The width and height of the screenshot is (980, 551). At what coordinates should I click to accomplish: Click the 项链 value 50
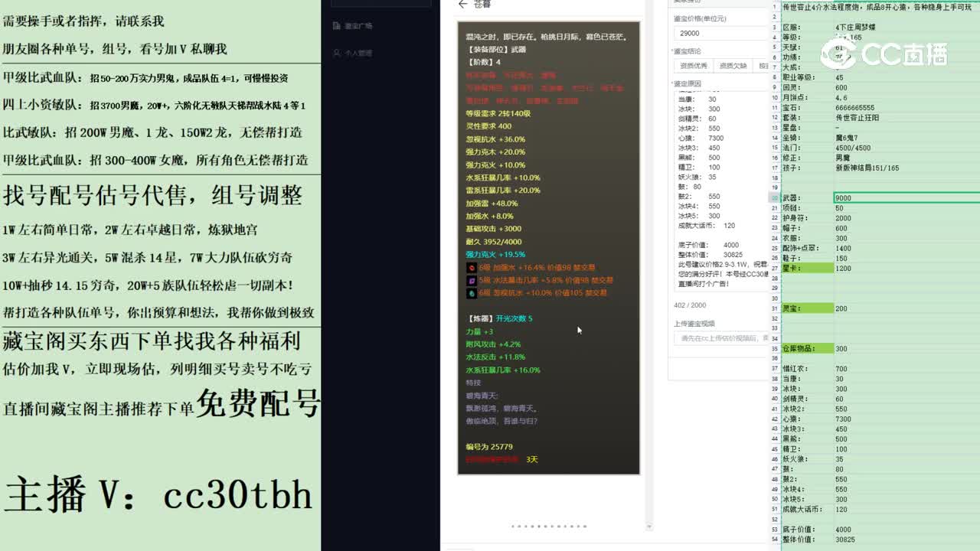[x=840, y=208]
